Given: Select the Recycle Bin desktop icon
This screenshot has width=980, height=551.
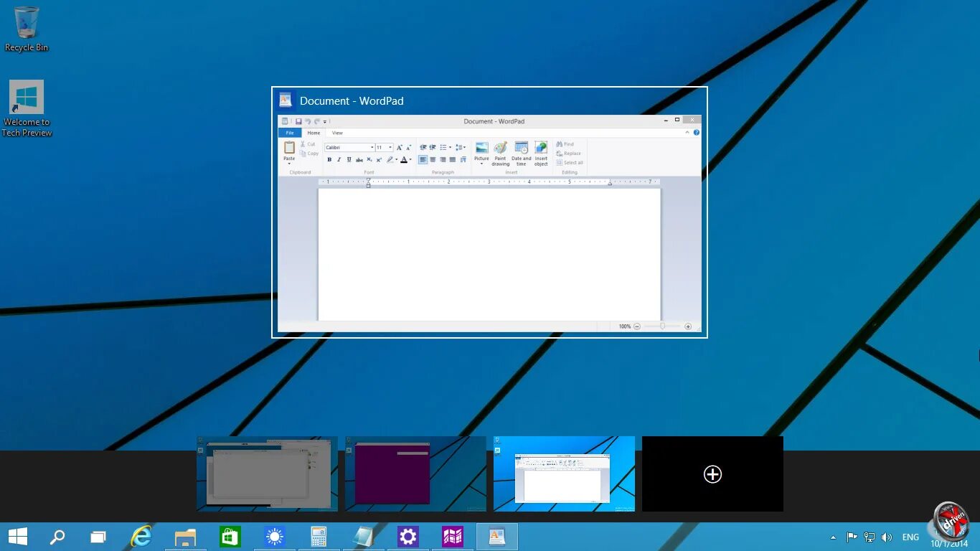Looking at the screenshot, I should pos(27,29).
